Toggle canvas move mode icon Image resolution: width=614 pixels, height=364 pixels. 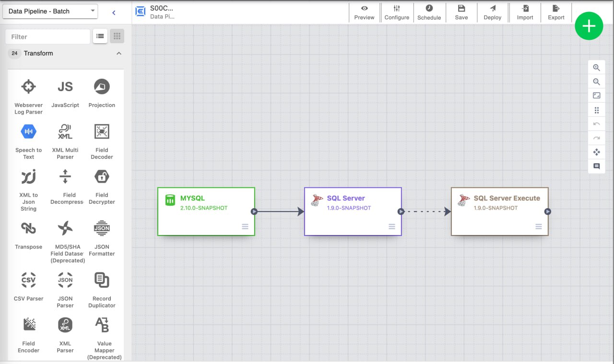(x=596, y=152)
